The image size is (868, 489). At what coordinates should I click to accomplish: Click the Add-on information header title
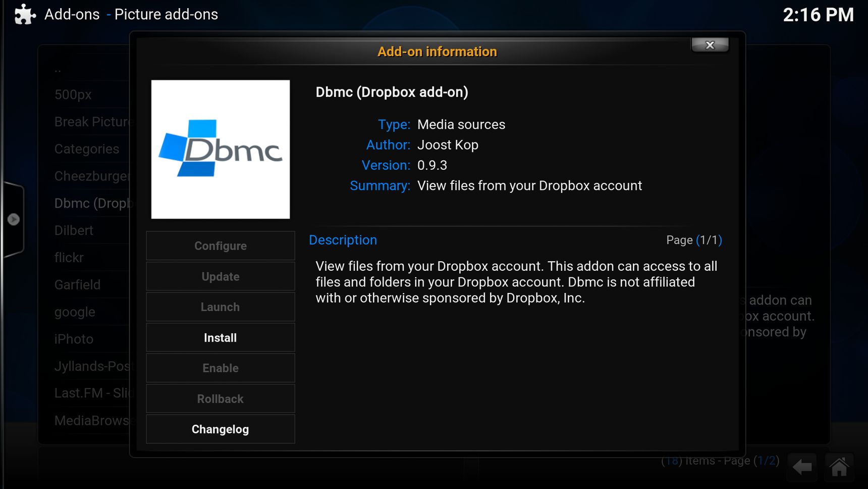point(437,52)
